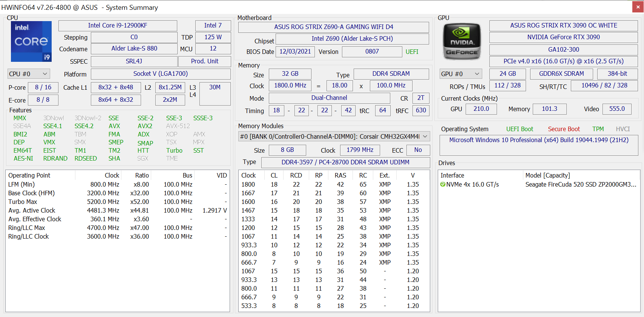
Task: Select the Ring/LLC Max row label
Action: point(26,228)
